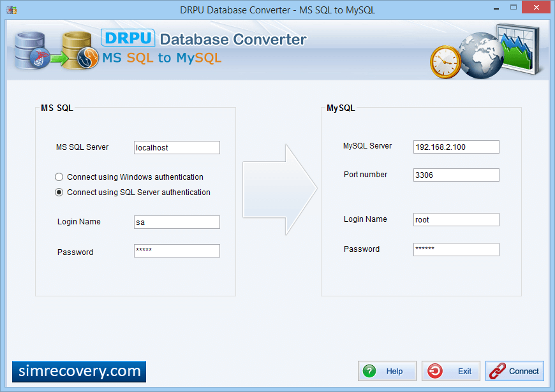Open Help with the Help button
Viewport: 555px width, 392px height.
387,371
